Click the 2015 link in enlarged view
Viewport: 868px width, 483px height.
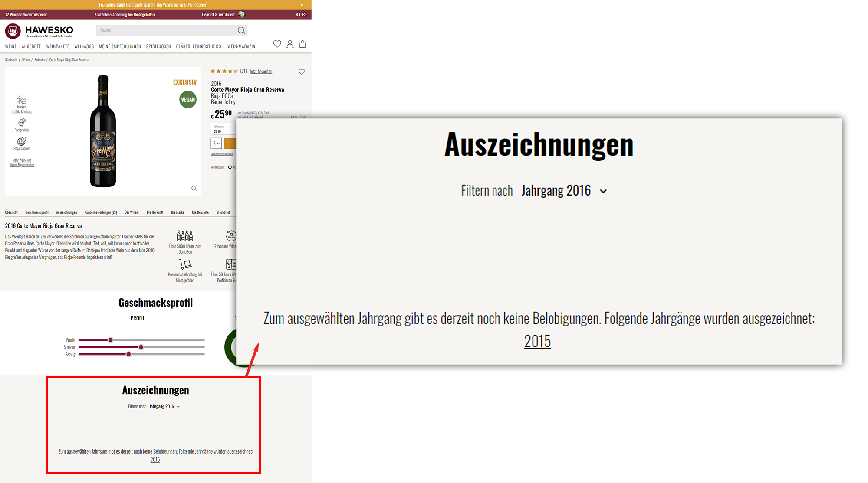coord(537,341)
